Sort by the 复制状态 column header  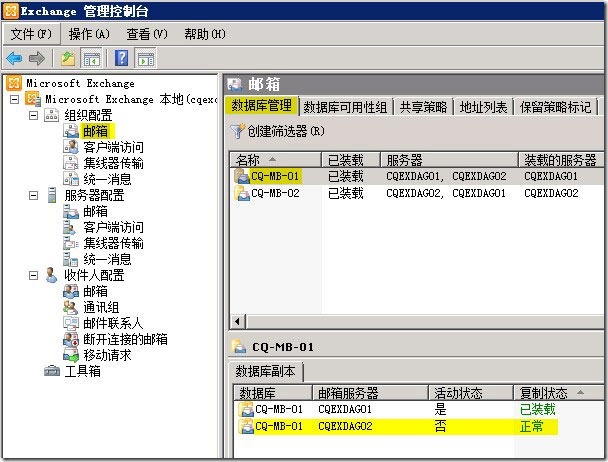[559, 393]
